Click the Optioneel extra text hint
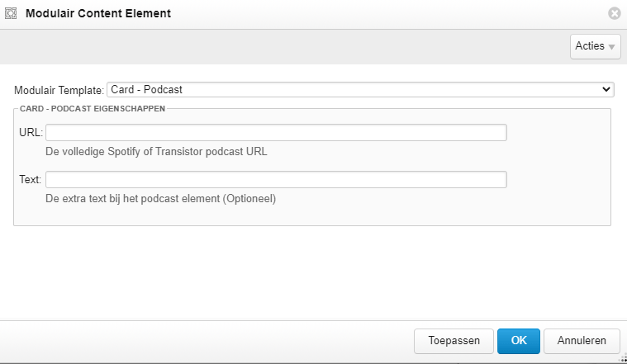 [161, 199]
